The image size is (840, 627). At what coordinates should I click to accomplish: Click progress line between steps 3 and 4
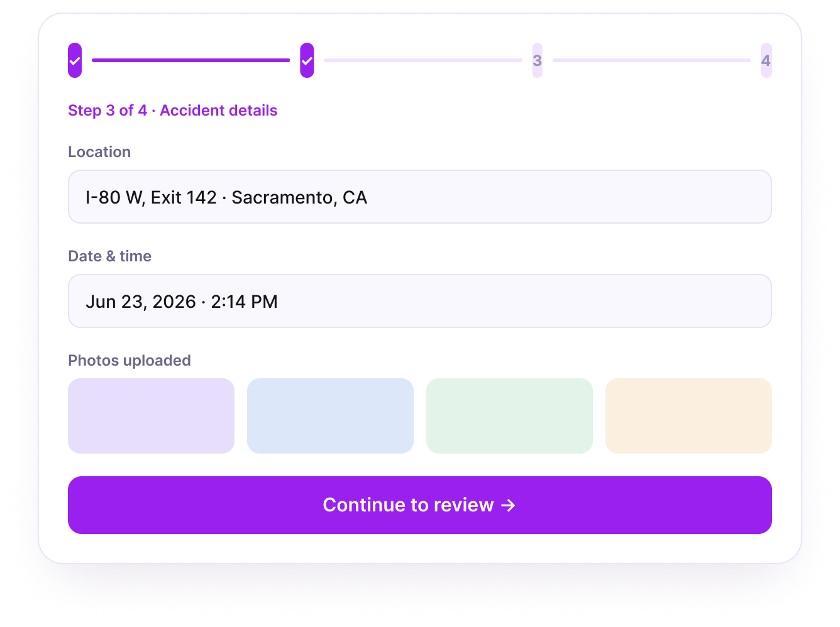pos(651,60)
